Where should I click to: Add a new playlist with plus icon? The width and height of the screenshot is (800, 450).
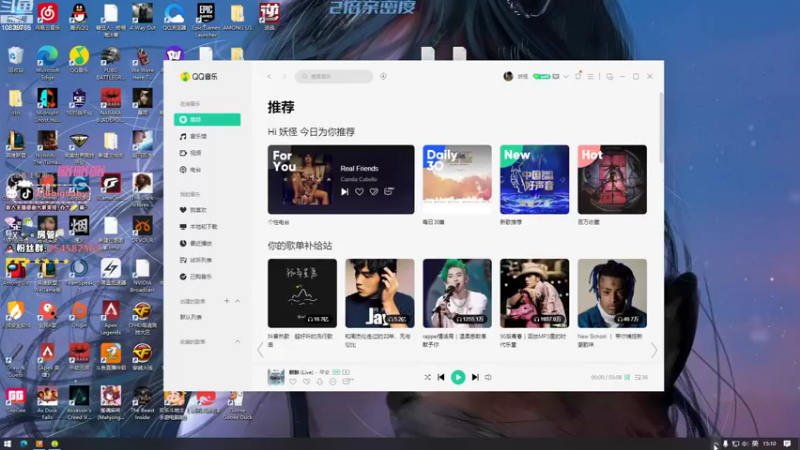tap(227, 301)
